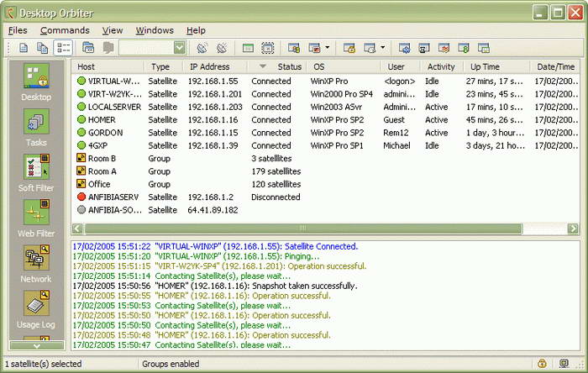Sort the list by the Type column

click(x=164, y=66)
